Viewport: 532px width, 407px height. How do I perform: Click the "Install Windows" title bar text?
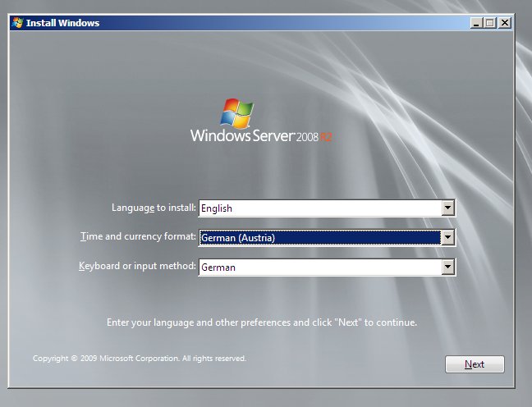(62, 23)
